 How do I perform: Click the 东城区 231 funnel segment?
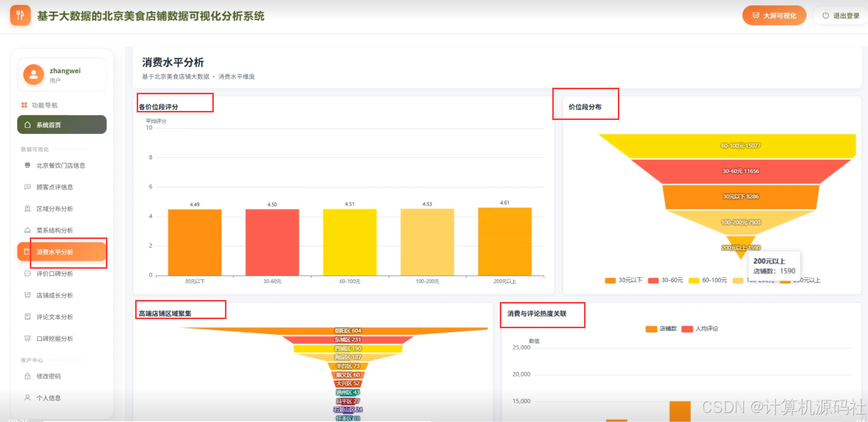(x=348, y=340)
